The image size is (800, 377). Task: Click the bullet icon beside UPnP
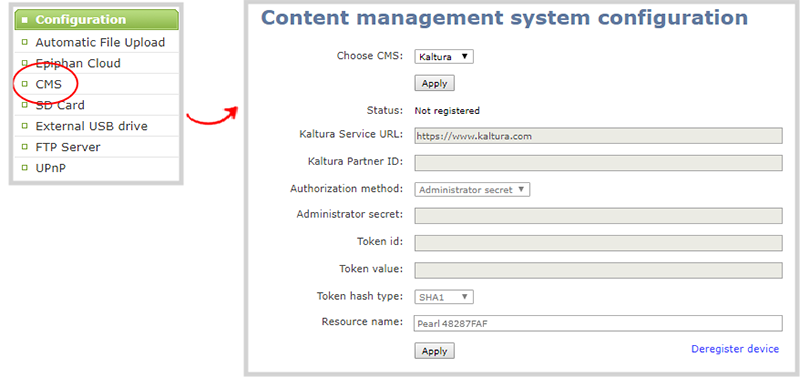point(24,168)
